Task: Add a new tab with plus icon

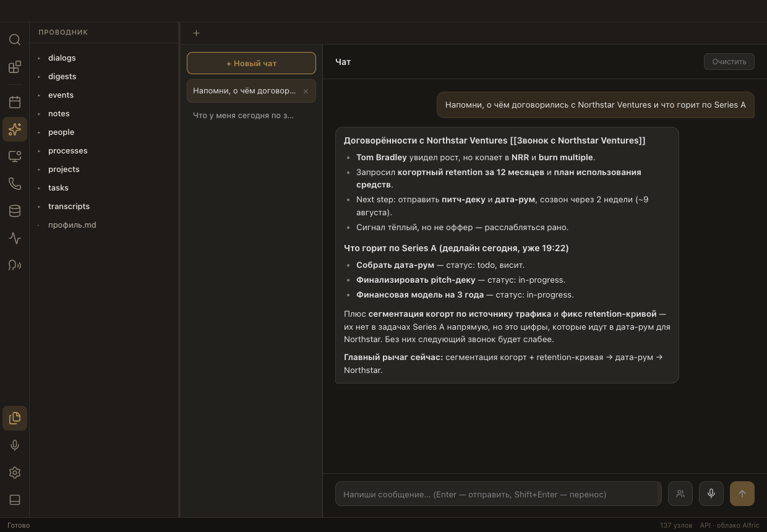Action: 196,33
